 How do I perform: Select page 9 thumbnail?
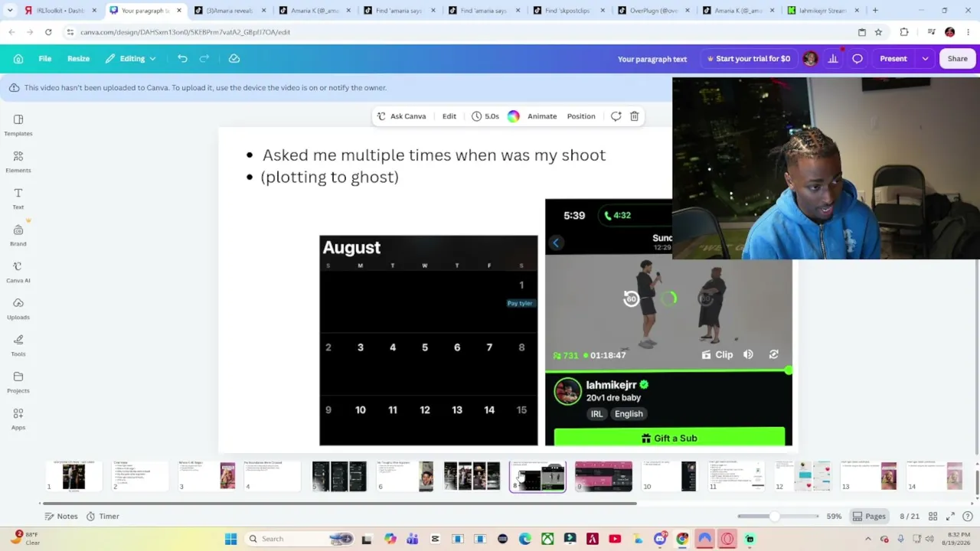click(x=603, y=476)
